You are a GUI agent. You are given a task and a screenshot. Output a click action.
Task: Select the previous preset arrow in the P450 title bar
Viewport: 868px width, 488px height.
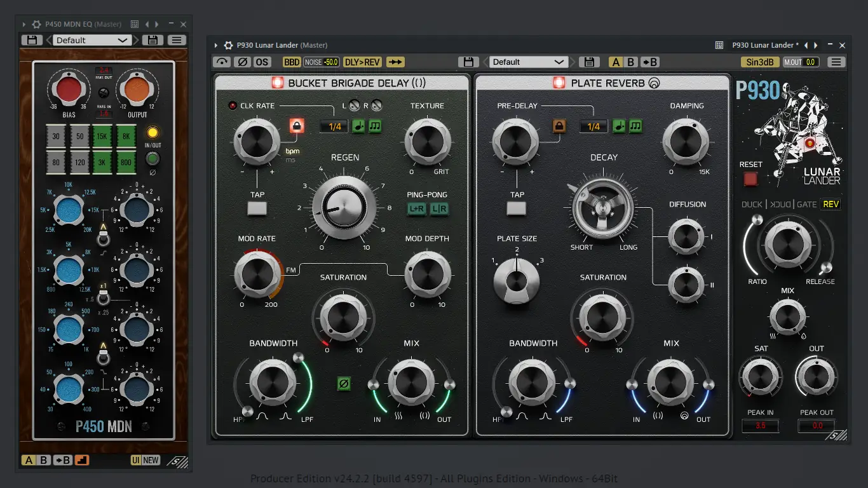147,24
